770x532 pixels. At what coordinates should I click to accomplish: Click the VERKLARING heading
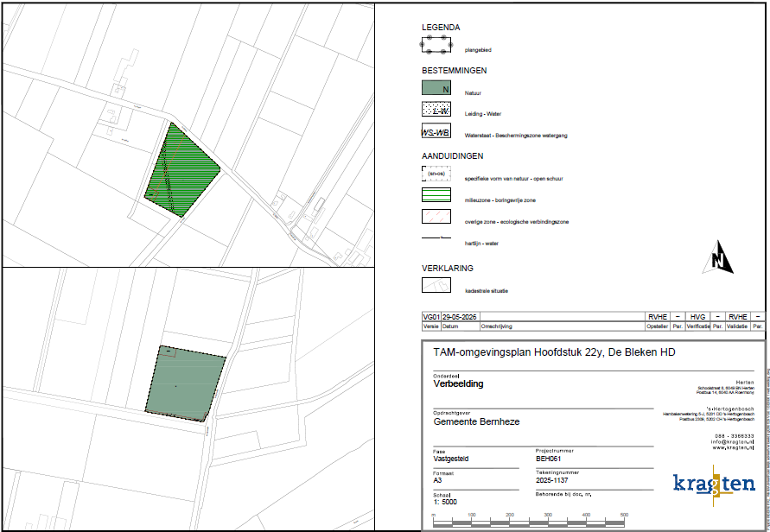(x=448, y=269)
